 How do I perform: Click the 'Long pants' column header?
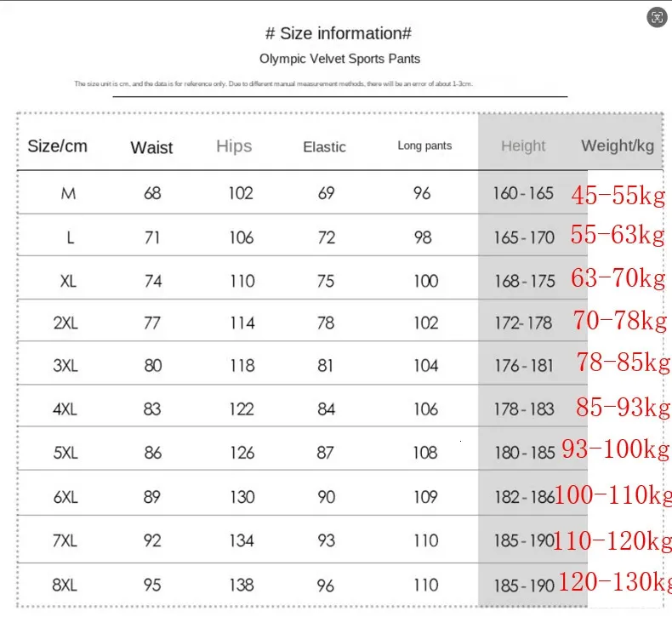click(424, 146)
